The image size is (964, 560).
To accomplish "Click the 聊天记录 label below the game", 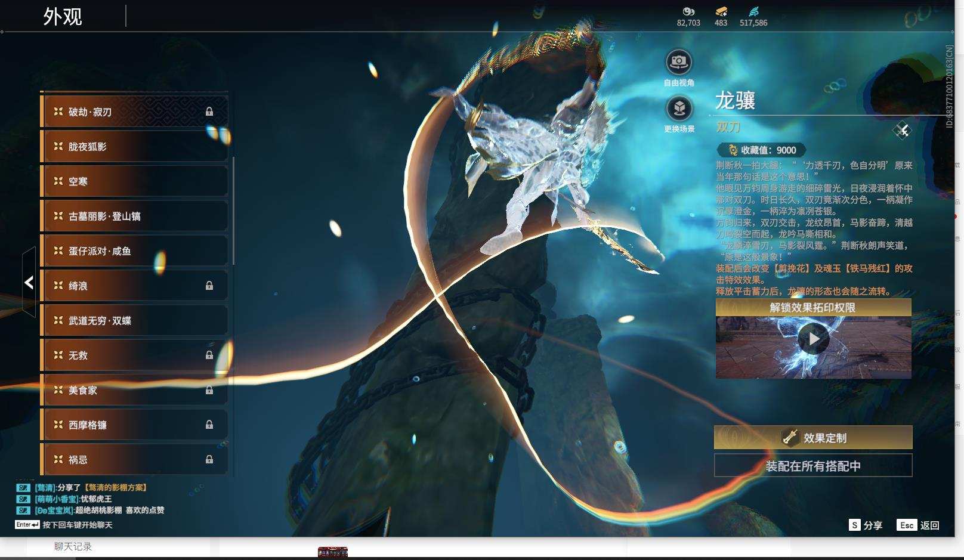I will tap(73, 547).
